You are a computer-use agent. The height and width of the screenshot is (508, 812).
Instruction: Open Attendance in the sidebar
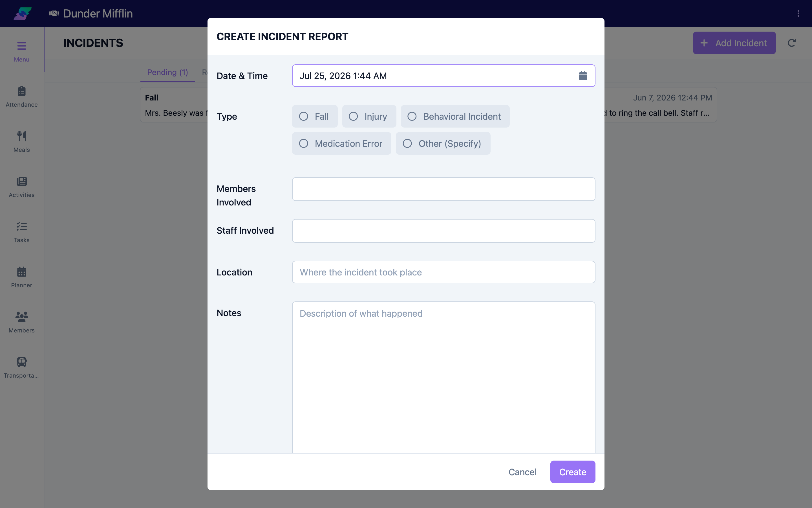tap(21, 97)
